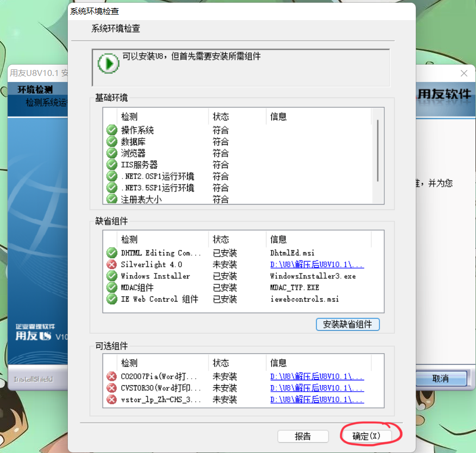Click the WindowsInstaller3.exe info cell

(x=313, y=276)
